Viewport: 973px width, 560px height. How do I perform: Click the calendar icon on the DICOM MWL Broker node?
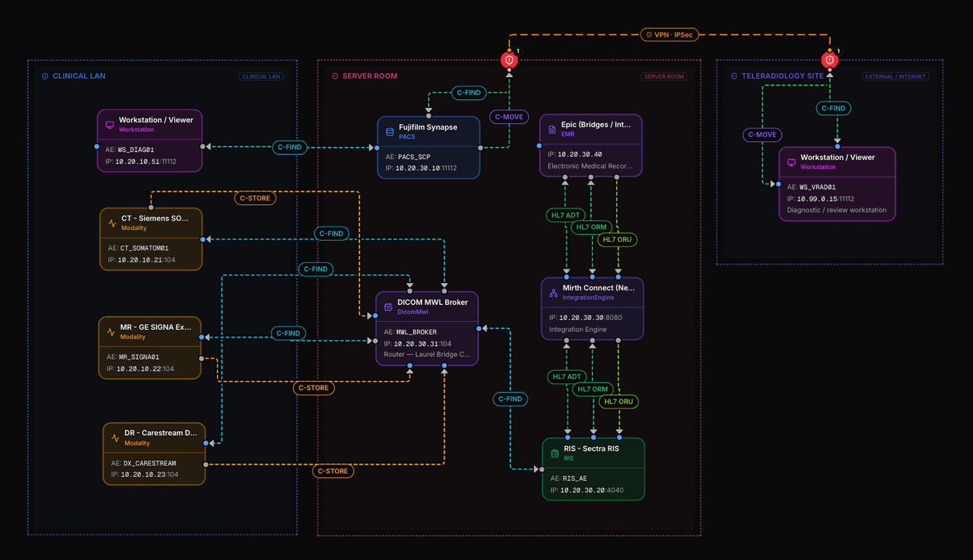pyautogui.click(x=389, y=307)
